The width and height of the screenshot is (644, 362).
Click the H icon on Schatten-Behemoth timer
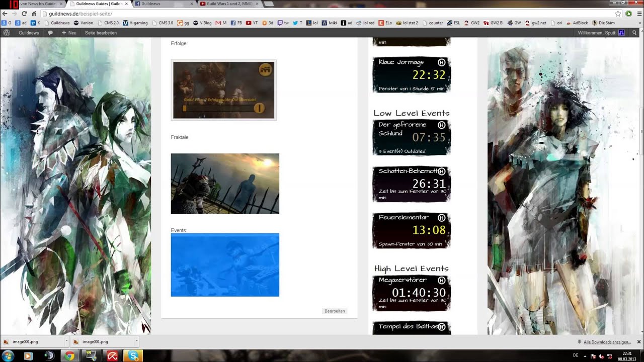point(441,171)
